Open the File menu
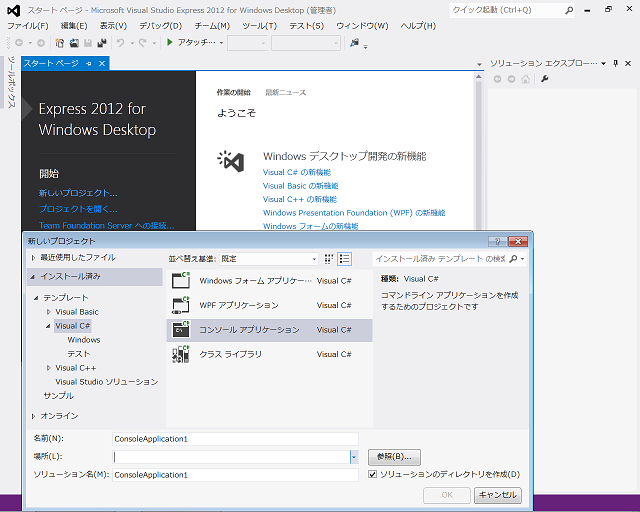 [x=28, y=26]
